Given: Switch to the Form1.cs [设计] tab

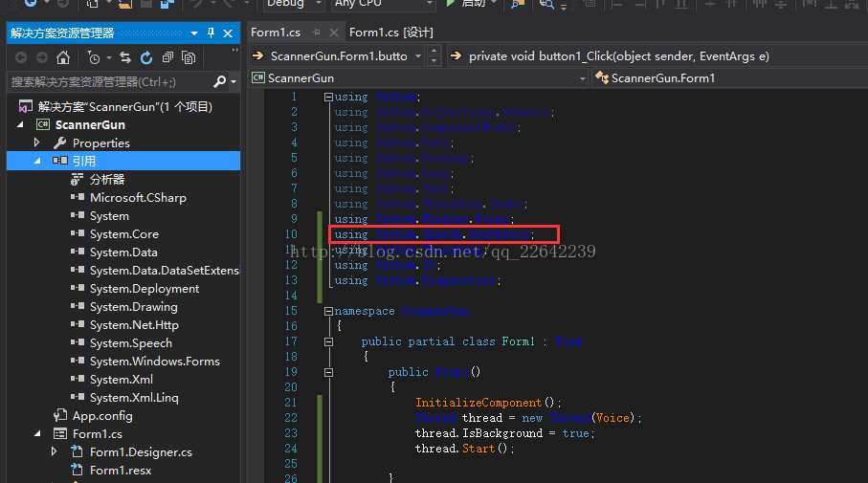Looking at the screenshot, I should pyautogui.click(x=390, y=33).
